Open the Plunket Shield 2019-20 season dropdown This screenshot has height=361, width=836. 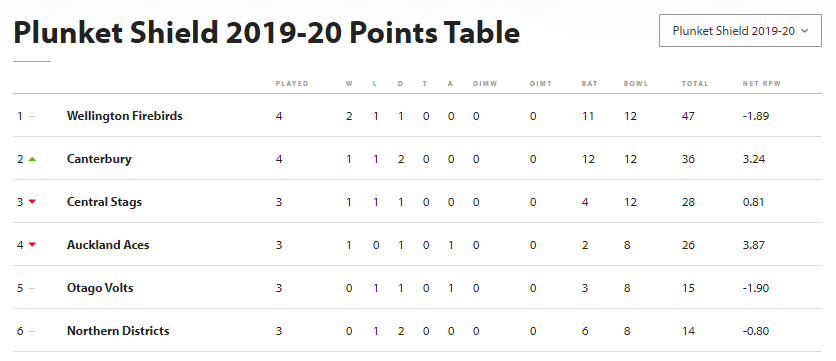pos(740,31)
